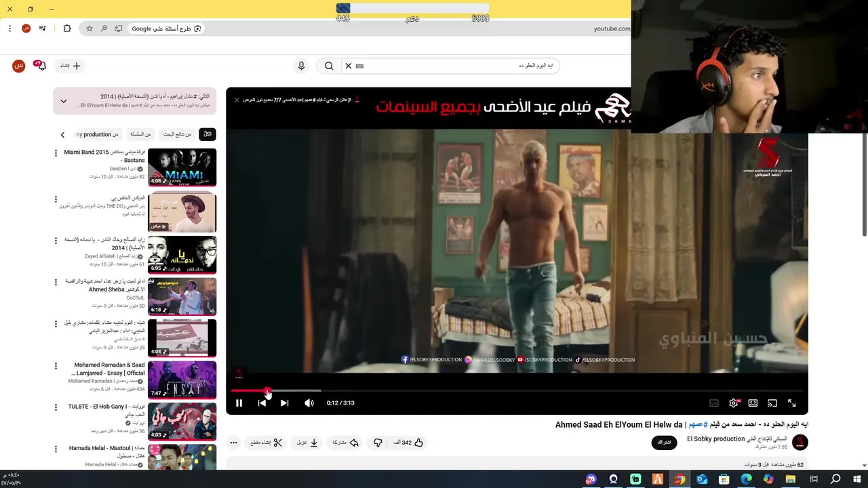
Task: Subscribe to El Sobky production channel
Action: click(665, 443)
